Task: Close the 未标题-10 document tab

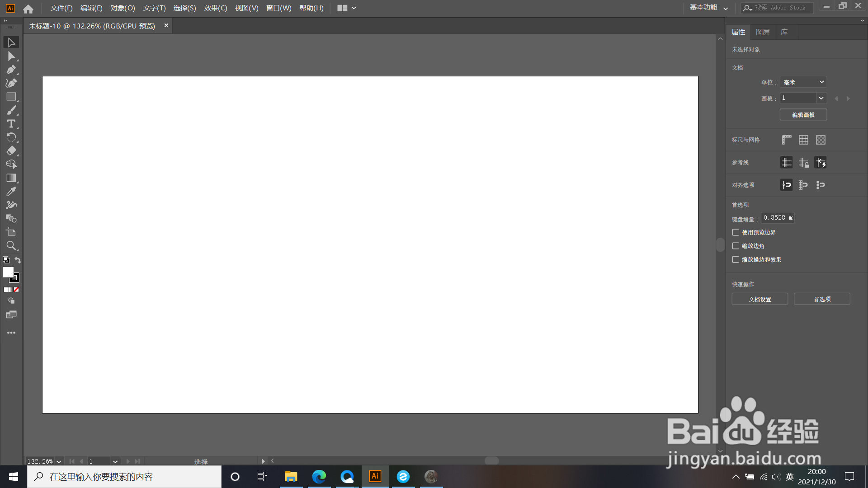Action: point(166,26)
